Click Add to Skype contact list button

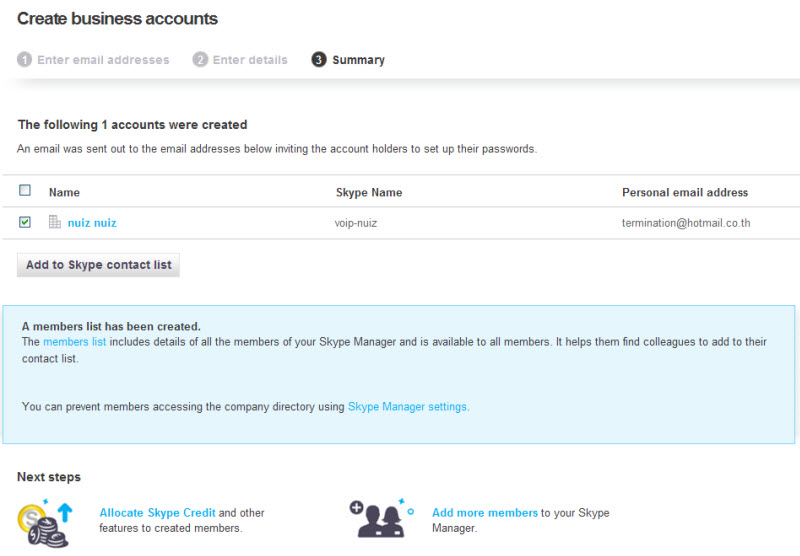(98, 265)
